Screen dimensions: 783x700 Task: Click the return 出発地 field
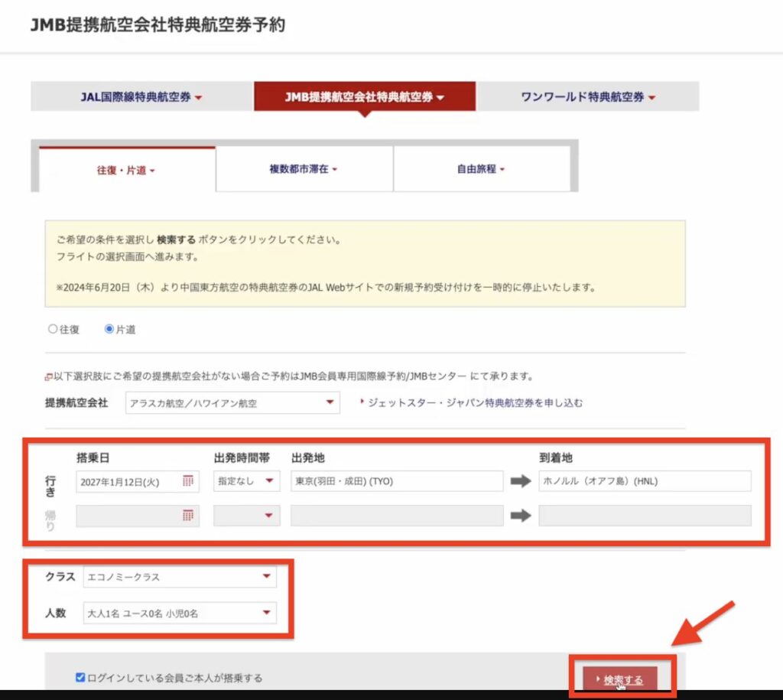tap(397, 516)
